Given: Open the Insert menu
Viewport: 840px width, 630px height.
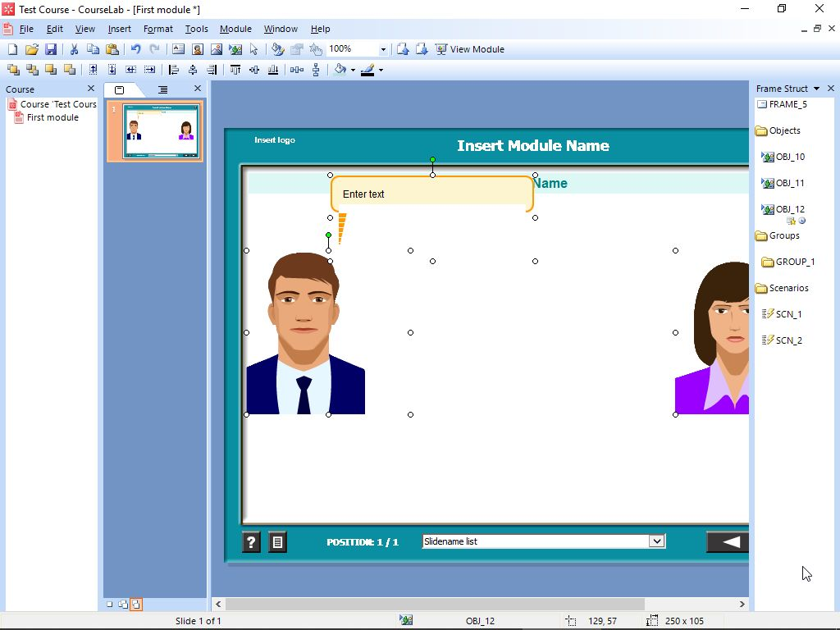Looking at the screenshot, I should point(120,29).
